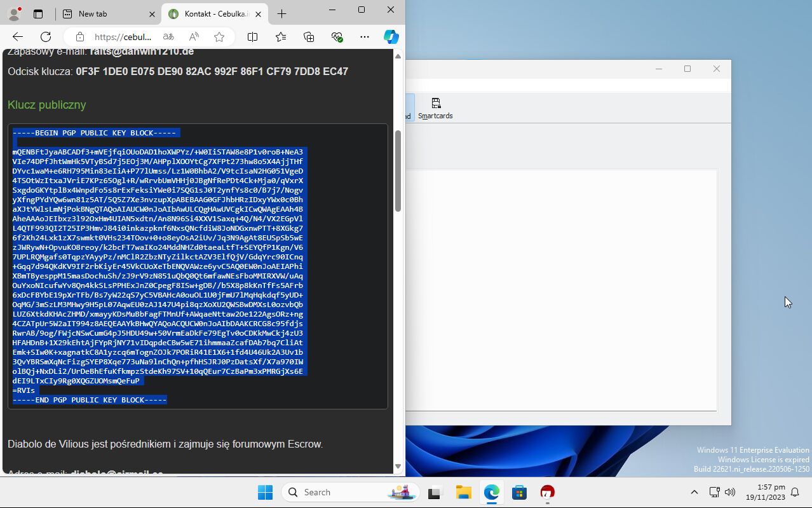Open Browser essentials heart icon
The image size is (812, 508).
[337, 37]
